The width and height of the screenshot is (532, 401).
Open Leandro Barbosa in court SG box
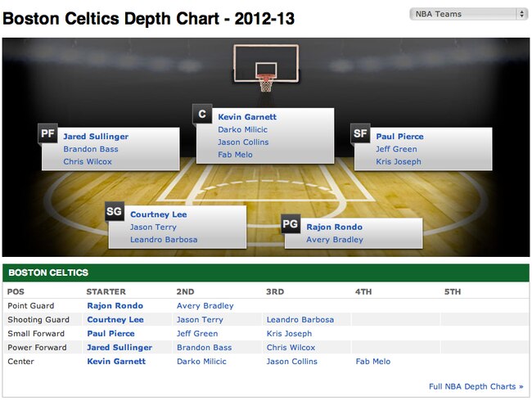[x=164, y=240]
